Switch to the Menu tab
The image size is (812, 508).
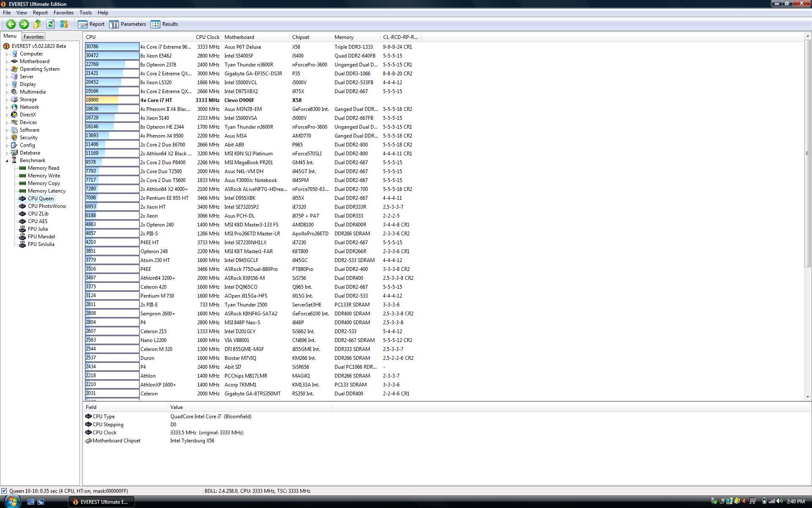click(x=10, y=36)
